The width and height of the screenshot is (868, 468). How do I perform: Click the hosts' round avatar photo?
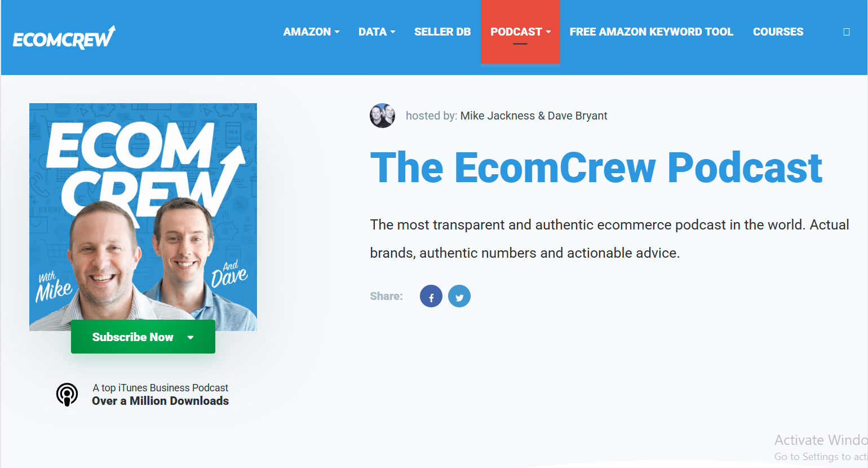click(382, 116)
